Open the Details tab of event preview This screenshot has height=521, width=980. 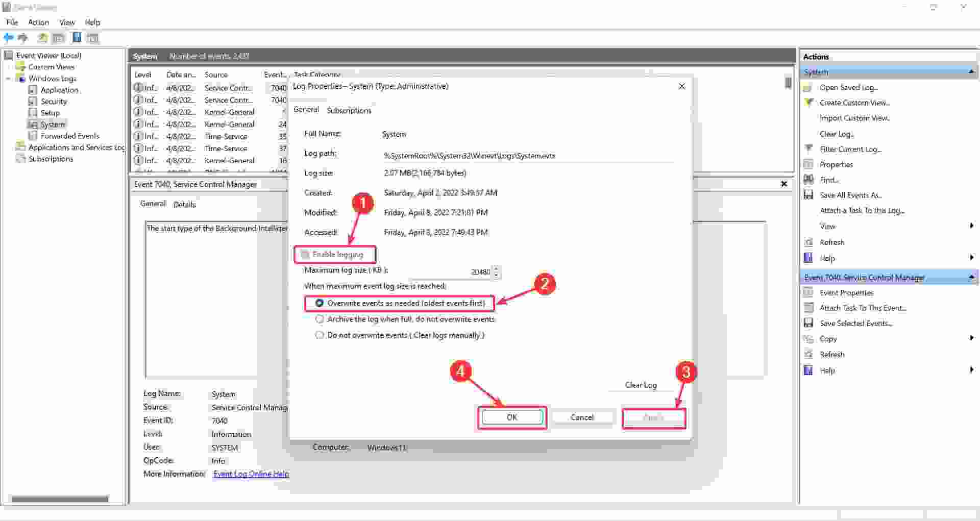coord(185,204)
